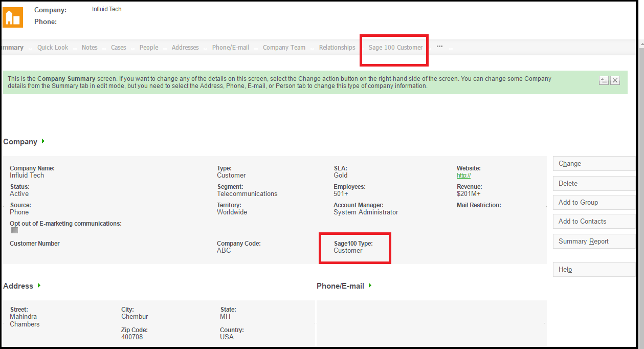Screen dimensions: 644x349
Task: Select the Influid Tech company name value
Action: [27, 176]
